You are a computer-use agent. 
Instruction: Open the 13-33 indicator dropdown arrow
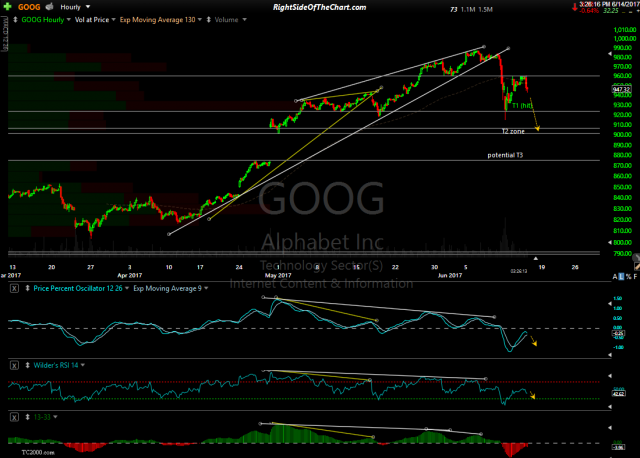55,417
